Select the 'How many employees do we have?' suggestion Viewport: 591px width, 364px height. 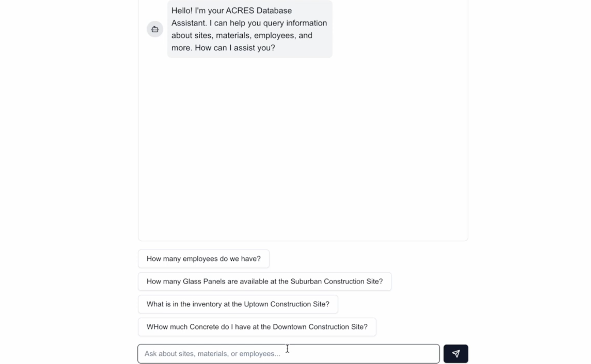coord(203,259)
